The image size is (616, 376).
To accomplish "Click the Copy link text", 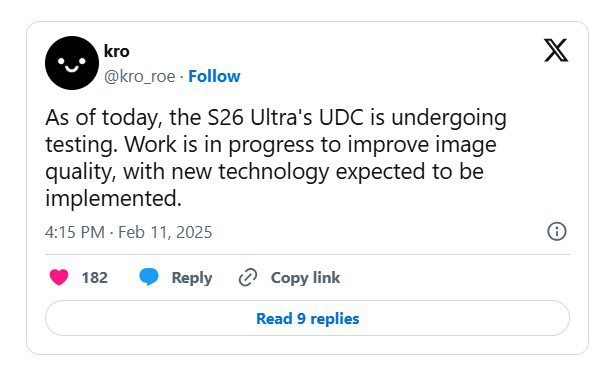I will 305,278.
